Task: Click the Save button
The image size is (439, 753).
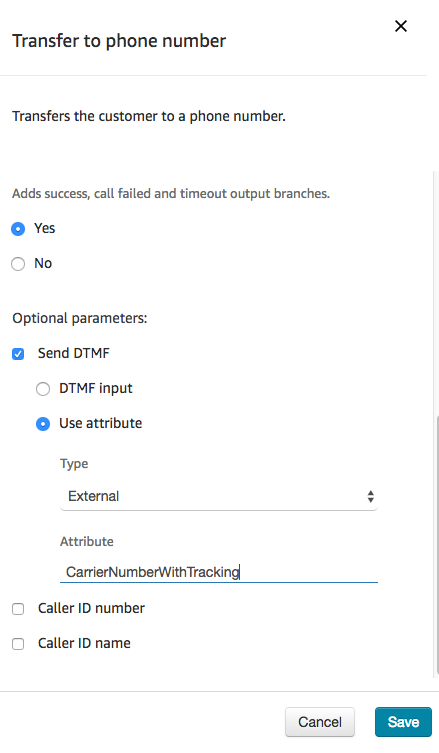Action: 403,722
